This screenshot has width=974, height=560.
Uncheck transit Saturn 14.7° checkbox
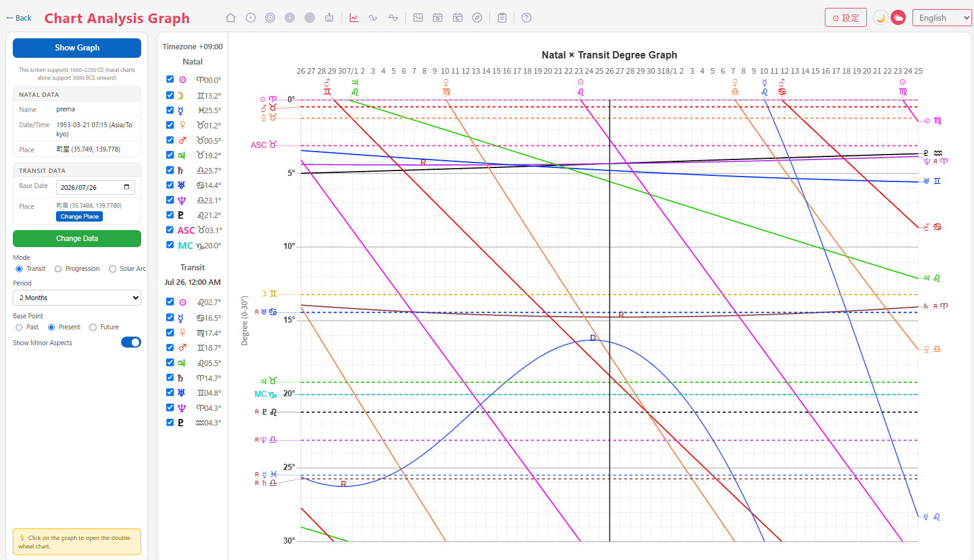(170, 377)
